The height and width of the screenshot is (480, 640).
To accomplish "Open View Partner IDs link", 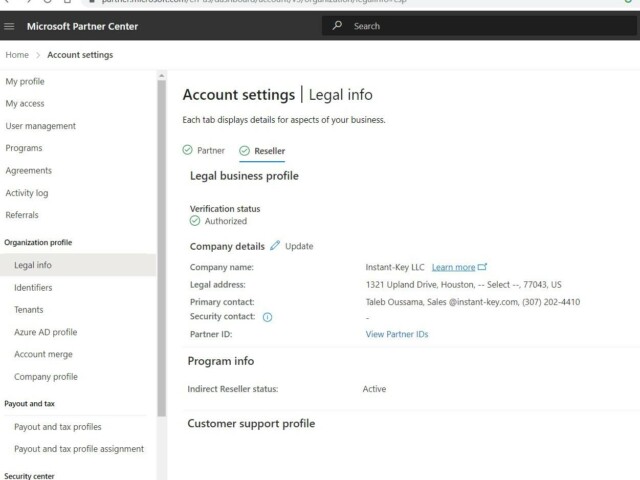I will pos(397,334).
